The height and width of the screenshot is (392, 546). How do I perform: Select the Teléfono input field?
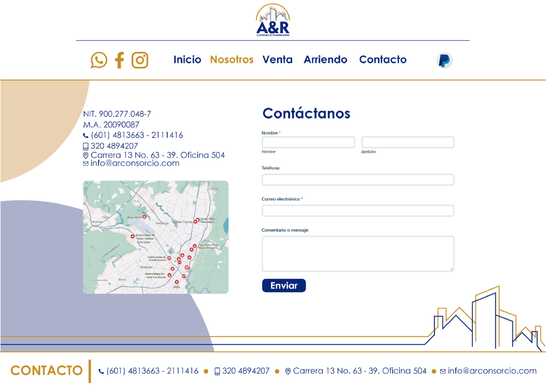pos(358,180)
